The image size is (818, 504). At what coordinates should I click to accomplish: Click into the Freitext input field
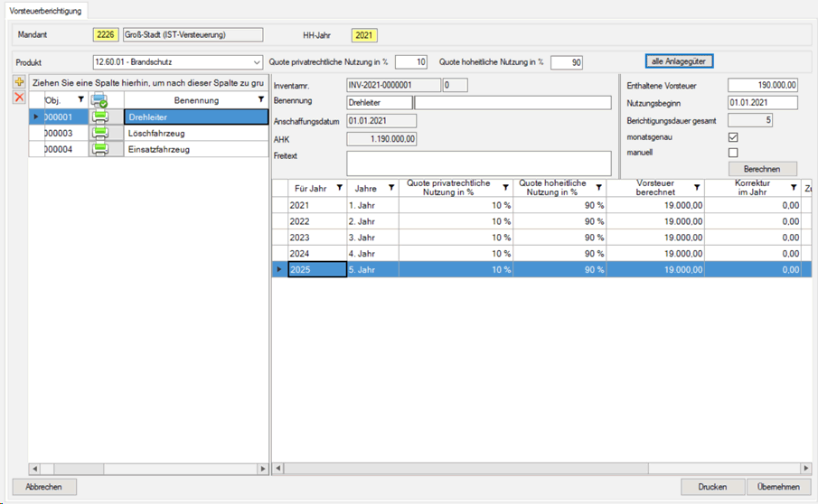tap(478, 163)
